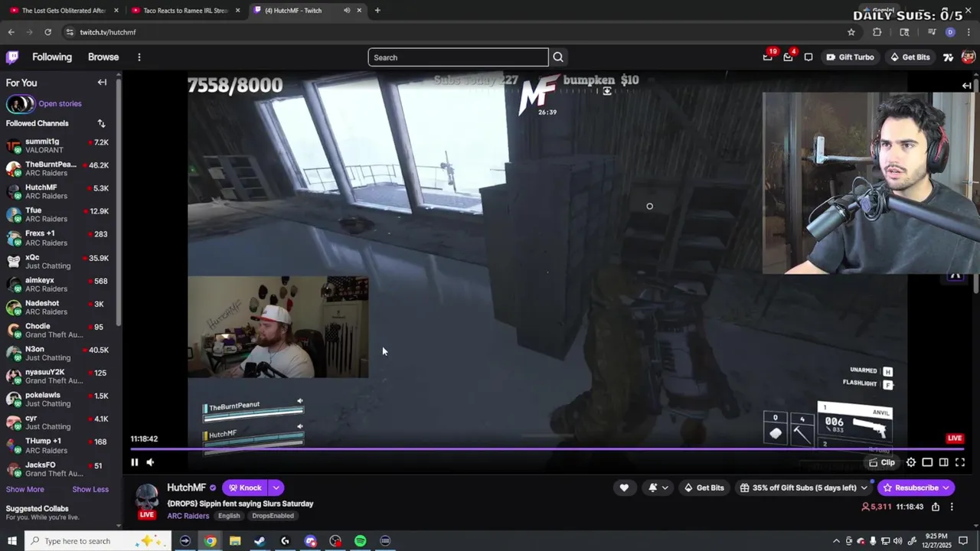The width and height of the screenshot is (980, 551).
Task: Focus the Twitch search field
Action: coord(458,57)
